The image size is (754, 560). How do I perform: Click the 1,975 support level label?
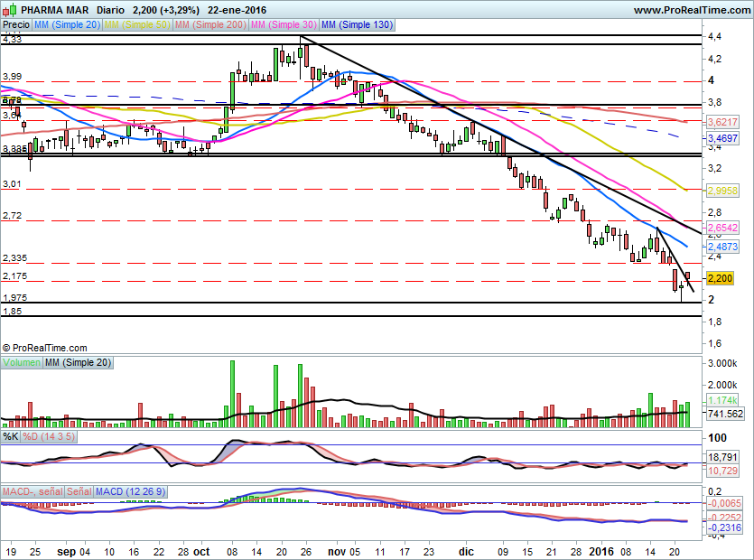14,298
